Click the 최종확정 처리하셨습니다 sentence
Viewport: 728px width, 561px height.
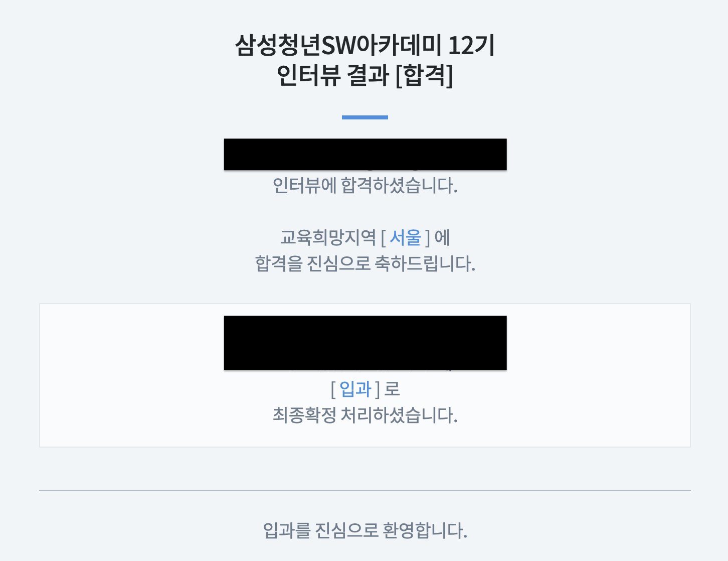click(365, 415)
